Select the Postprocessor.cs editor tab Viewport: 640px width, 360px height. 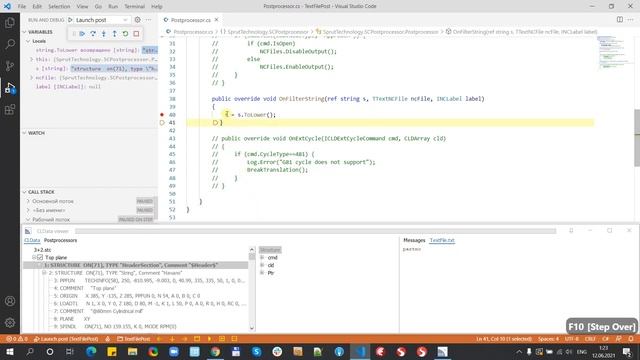click(191, 20)
